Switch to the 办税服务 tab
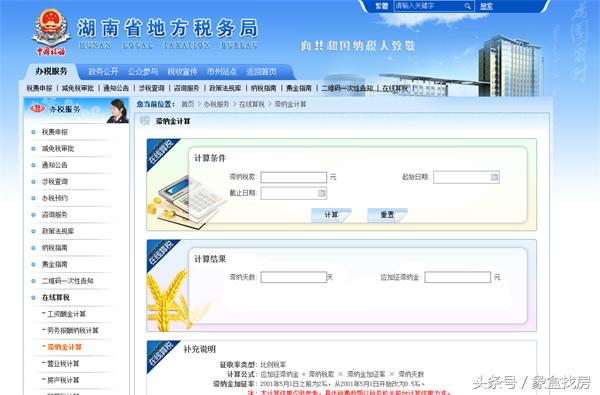The width and height of the screenshot is (600, 395). pyautogui.click(x=51, y=71)
